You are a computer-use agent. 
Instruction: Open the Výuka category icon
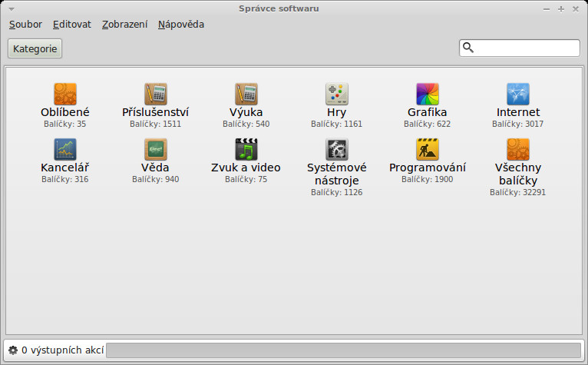(x=246, y=94)
